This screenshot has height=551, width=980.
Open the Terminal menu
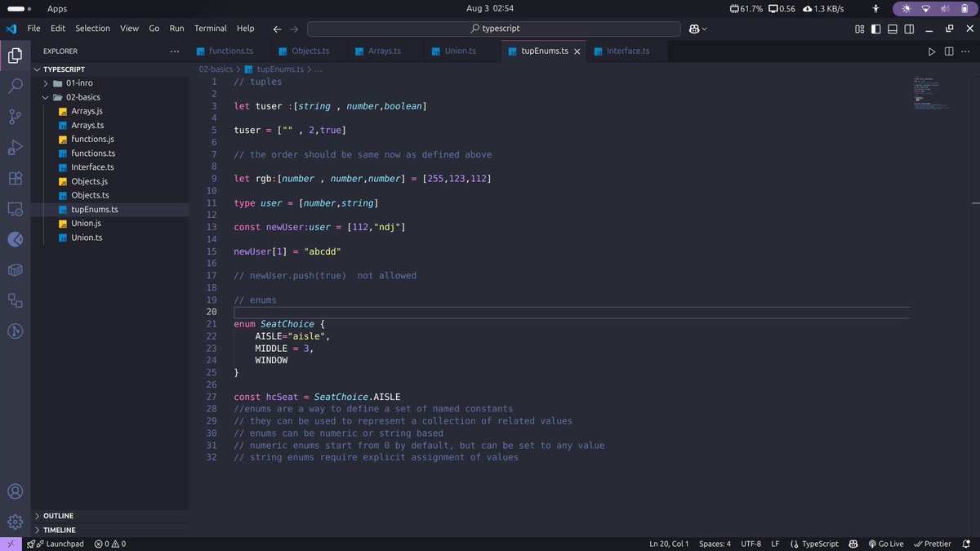(x=212, y=29)
